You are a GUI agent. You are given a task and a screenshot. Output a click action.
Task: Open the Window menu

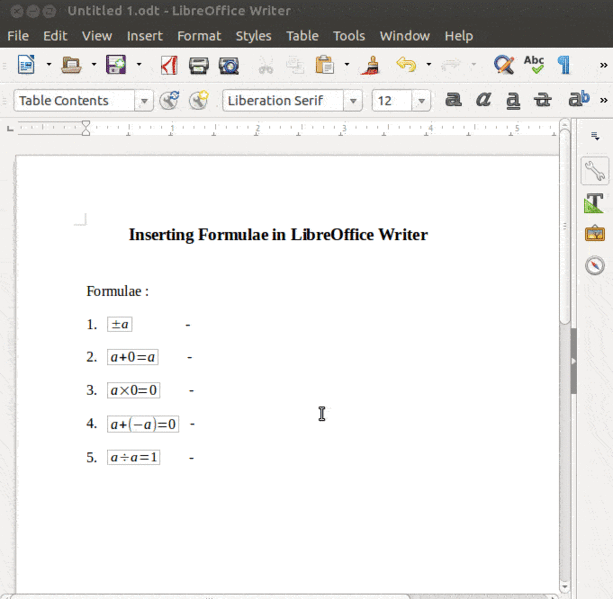pos(405,36)
